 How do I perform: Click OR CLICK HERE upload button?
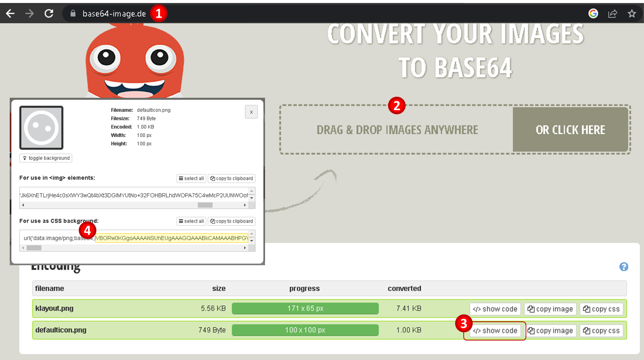570,130
